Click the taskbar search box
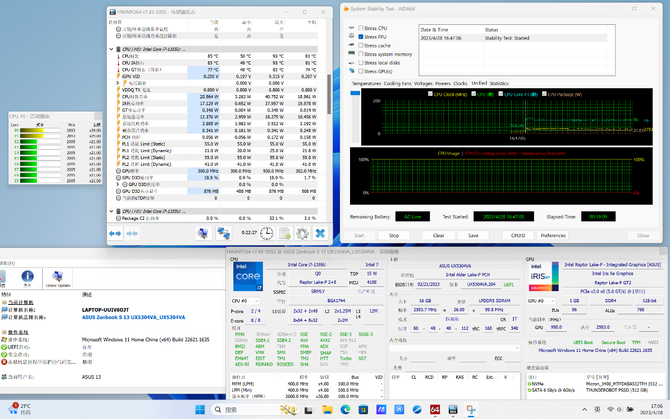 tap(255, 410)
